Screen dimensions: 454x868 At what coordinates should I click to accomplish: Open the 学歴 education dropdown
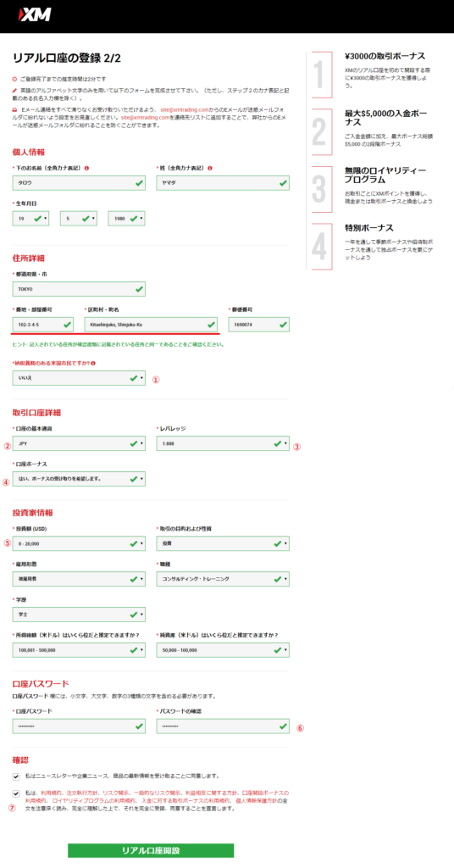79,615
